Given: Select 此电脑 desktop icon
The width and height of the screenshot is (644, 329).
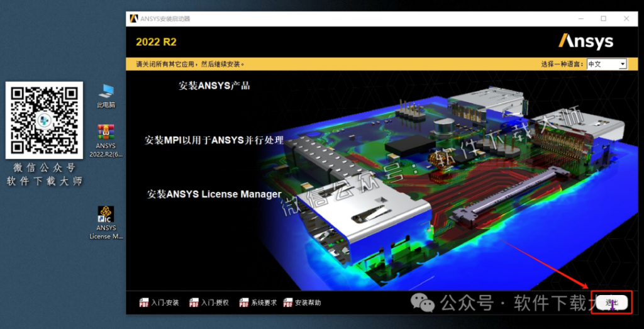Looking at the screenshot, I should click(106, 96).
